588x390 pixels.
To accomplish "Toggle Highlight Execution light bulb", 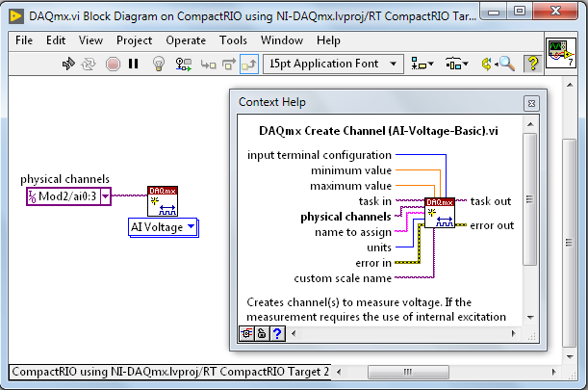I will (x=159, y=64).
